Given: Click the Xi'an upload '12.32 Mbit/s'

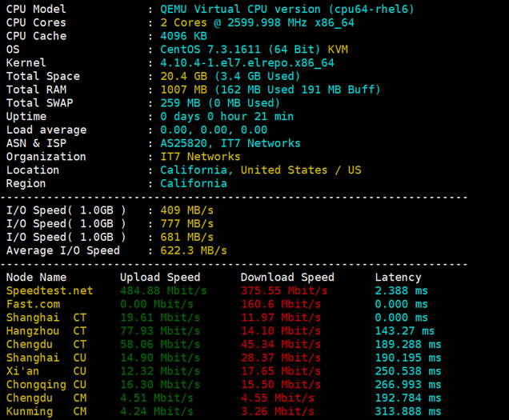Looking at the screenshot, I should 160,371.
